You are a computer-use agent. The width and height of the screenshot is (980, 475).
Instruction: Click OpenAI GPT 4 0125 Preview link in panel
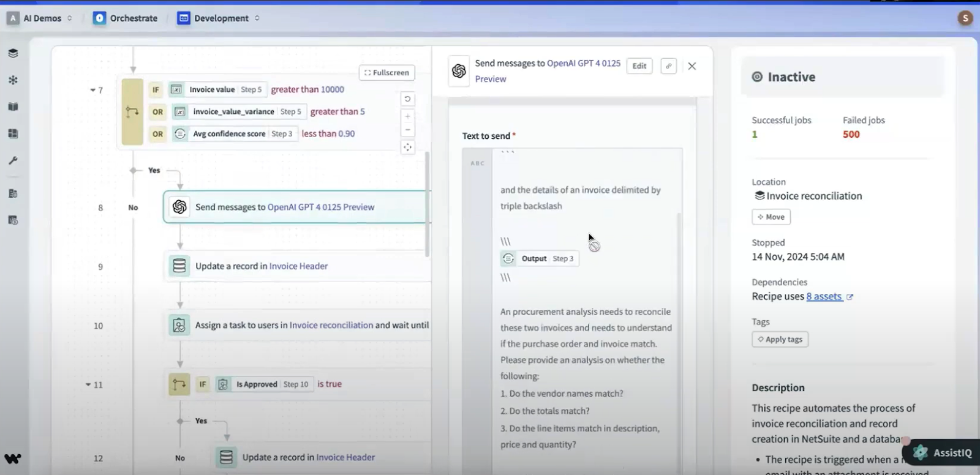coord(548,71)
